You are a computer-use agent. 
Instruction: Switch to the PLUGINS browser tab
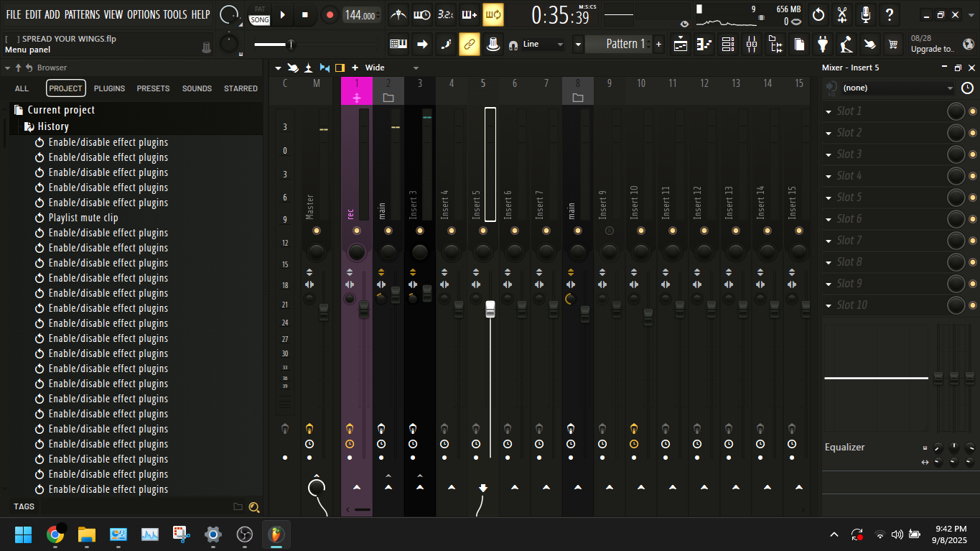109,88
